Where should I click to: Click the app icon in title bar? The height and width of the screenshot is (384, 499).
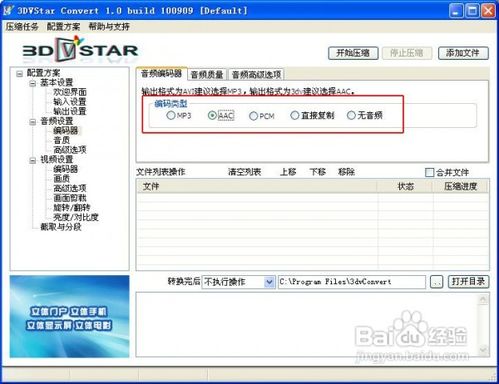point(9,10)
